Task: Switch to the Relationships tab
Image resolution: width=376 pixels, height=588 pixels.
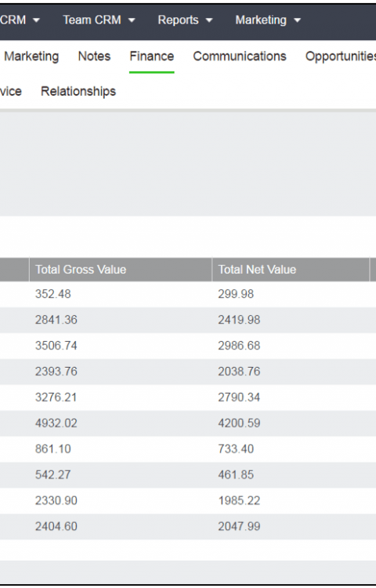Action: tap(78, 91)
